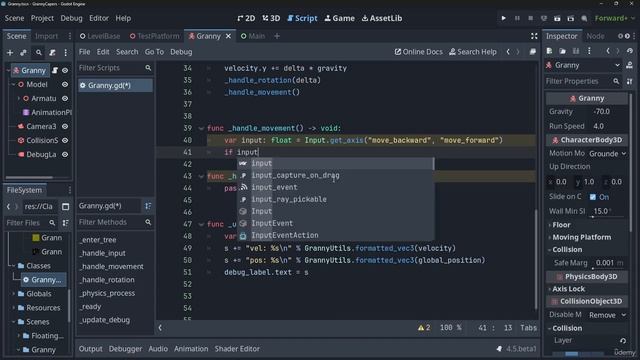The width and height of the screenshot is (640, 360).
Task: Toggle alphabetical sorting of methods
Action: pos(148,206)
